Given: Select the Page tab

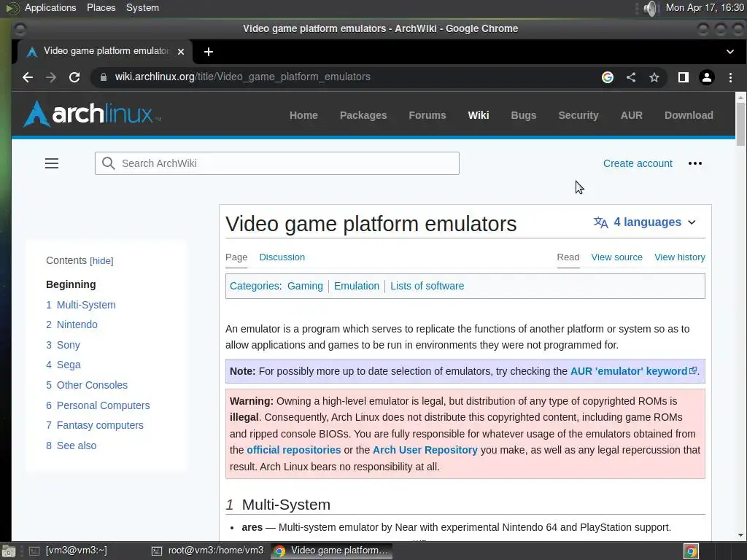Looking at the screenshot, I should [x=236, y=257].
